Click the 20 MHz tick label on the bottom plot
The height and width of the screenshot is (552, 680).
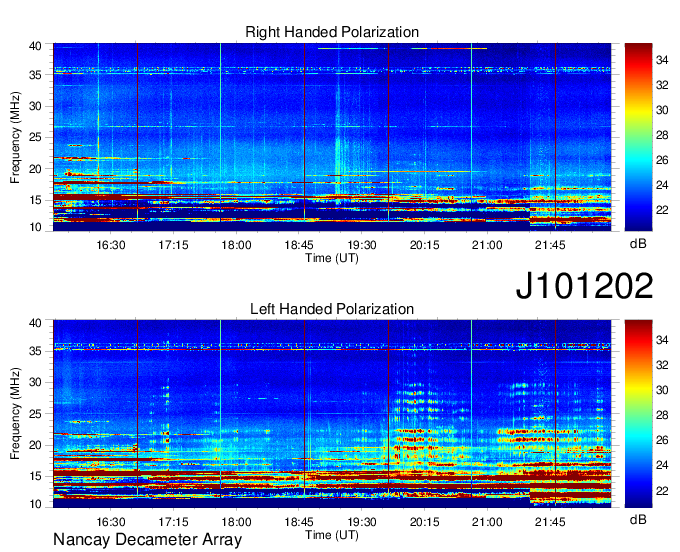pyautogui.click(x=35, y=445)
